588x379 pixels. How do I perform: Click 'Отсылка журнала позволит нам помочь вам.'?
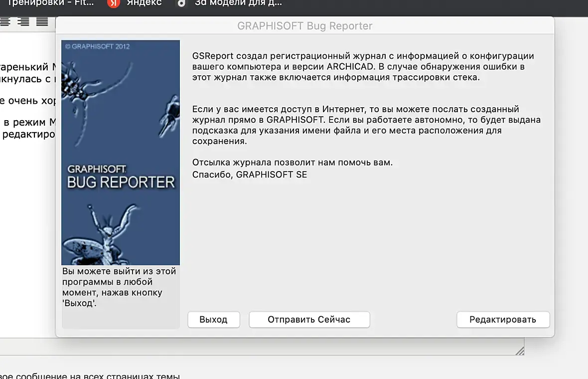(x=293, y=163)
